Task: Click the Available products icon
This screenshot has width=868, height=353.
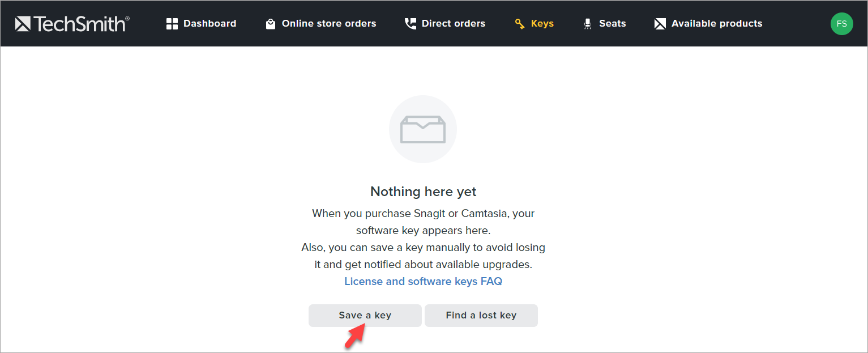Action: click(660, 23)
